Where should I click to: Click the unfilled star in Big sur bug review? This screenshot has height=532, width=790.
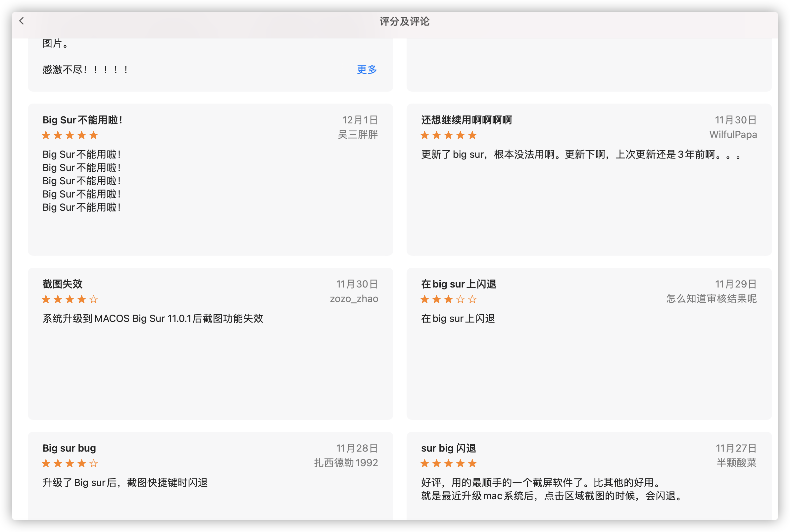pyautogui.click(x=94, y=463)
